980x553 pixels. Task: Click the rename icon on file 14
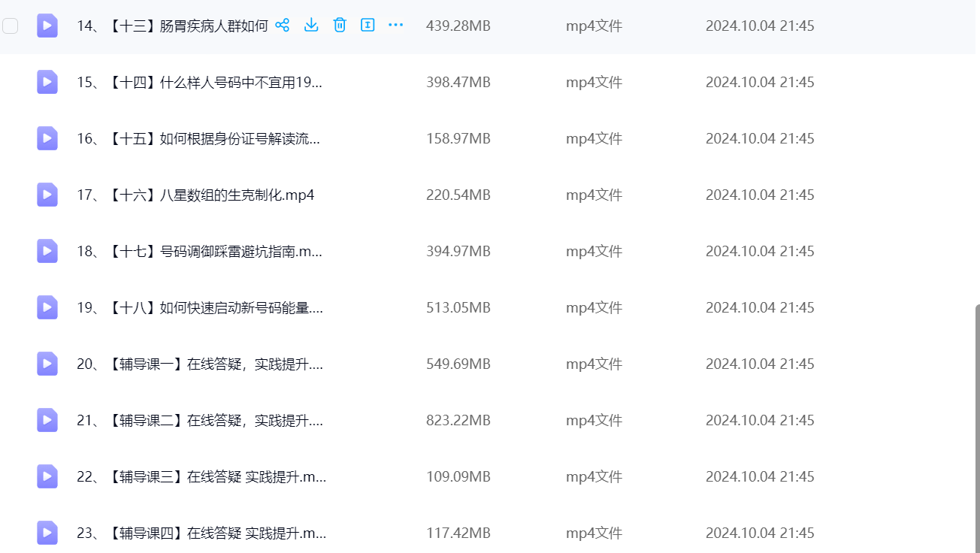click(367, 26)
